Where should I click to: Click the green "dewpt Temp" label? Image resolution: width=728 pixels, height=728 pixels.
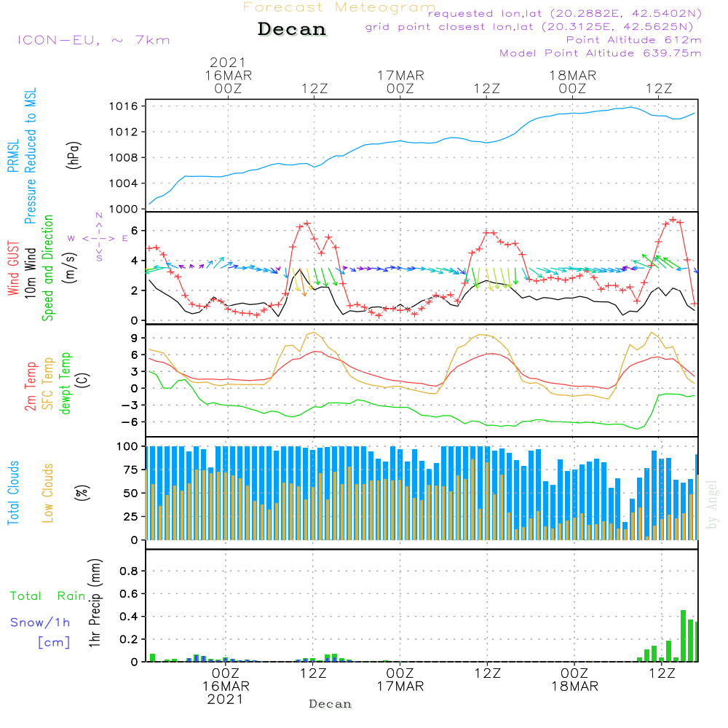pos(65,383)
